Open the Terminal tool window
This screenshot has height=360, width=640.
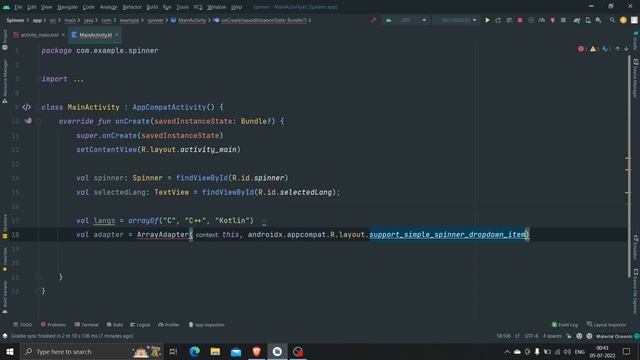pyautogui.click(x=87, y=324)
